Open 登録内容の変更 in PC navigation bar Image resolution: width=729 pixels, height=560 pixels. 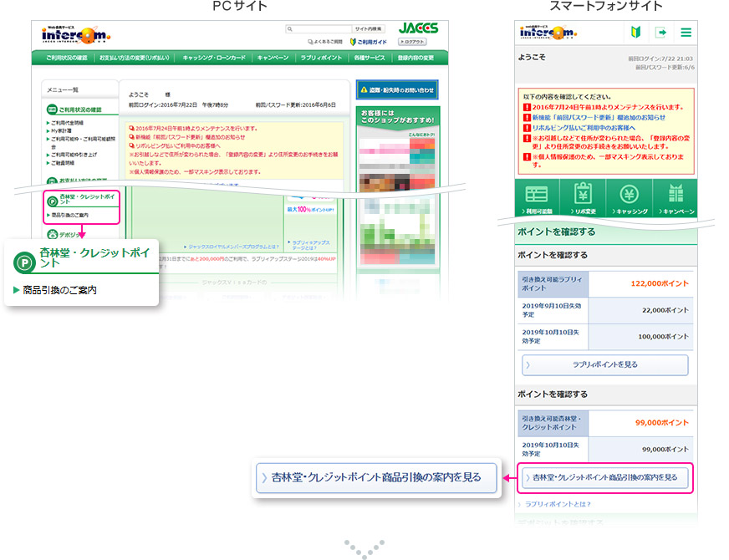click(415, 58)
